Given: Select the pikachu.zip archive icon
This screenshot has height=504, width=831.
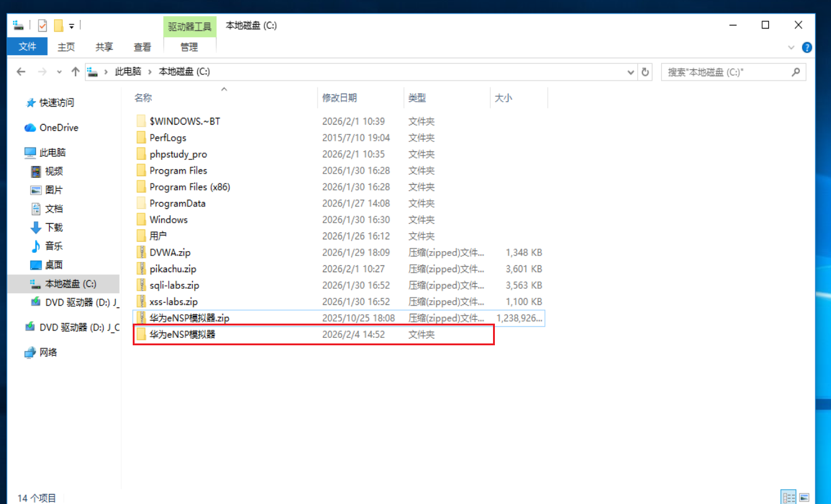Looking at the screenshot, I should (141, 269).
